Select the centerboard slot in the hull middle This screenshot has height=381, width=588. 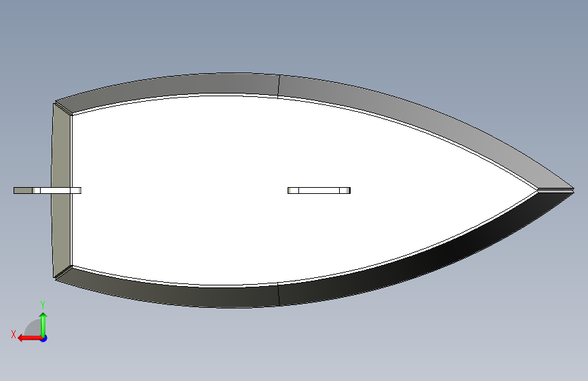click(x=319, y=190)
